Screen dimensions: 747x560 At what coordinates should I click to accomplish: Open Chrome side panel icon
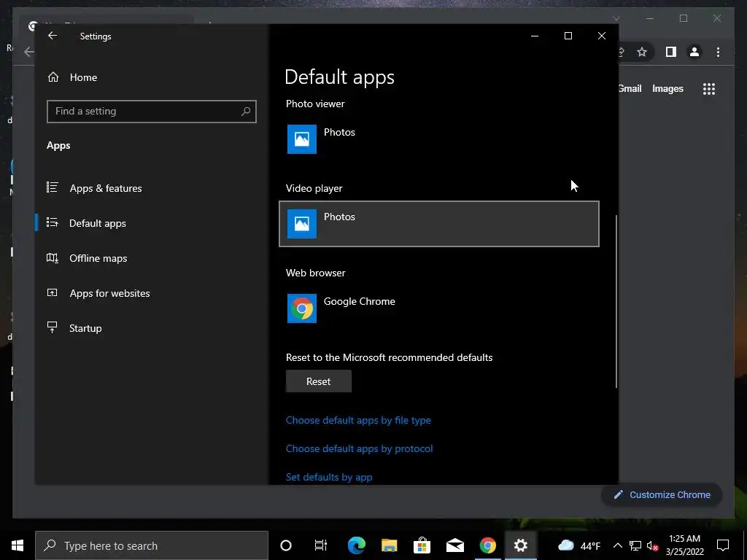(x=671, y=52)
